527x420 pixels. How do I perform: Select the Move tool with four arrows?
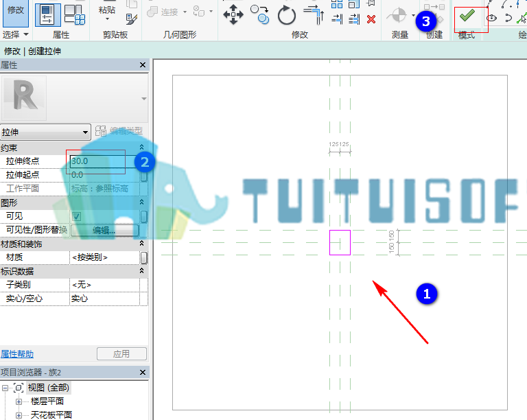[x=233, y=14]
